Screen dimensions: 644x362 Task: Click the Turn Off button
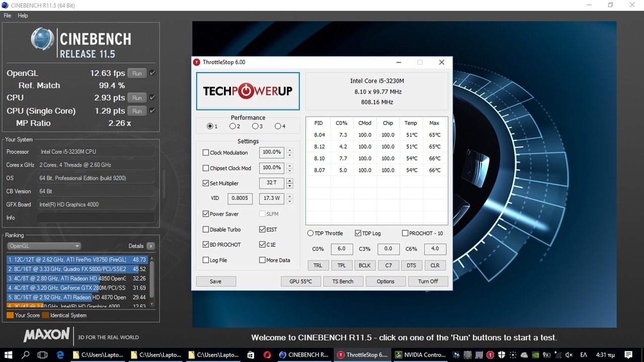tap(428, 281)
